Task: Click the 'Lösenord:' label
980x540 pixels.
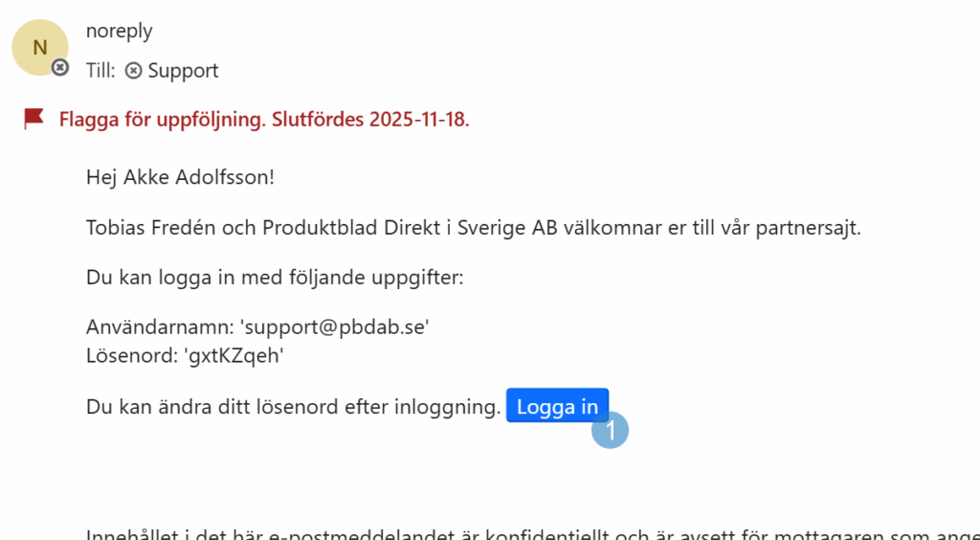Action: tap(128, 355)
